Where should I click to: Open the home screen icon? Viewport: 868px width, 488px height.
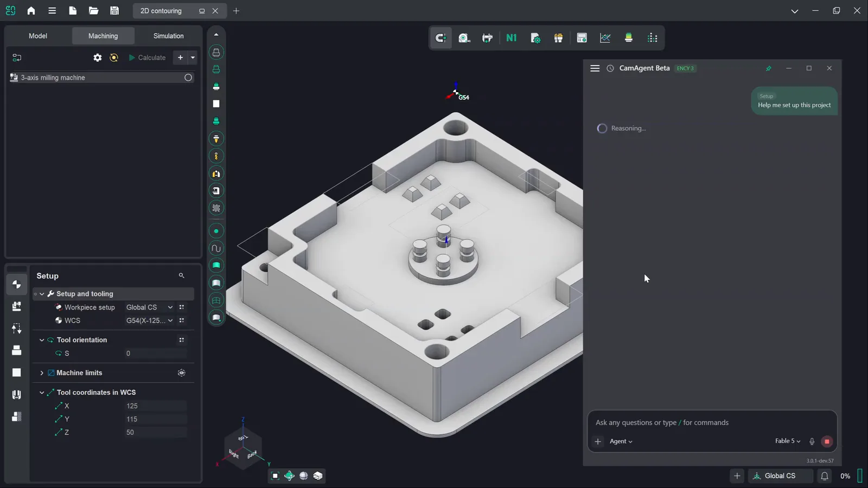click(31, 11)
